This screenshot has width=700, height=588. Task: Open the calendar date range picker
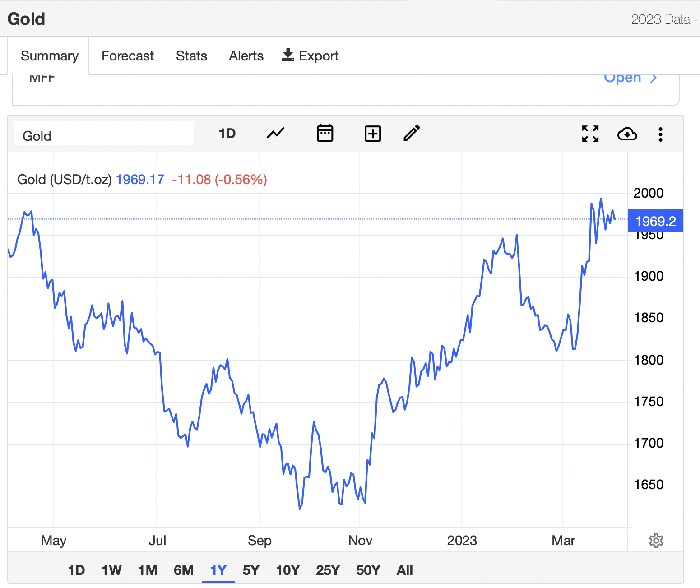325,133
